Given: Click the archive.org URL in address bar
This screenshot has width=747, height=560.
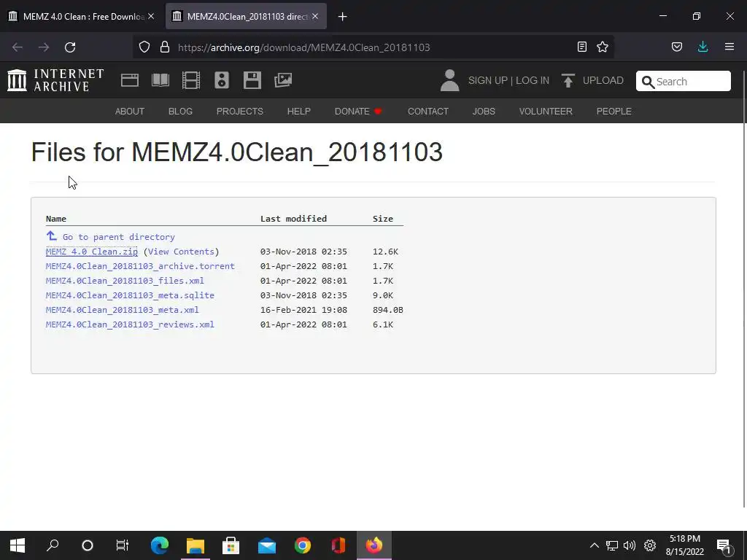Looking at the screenshot, I should pos(303,47).
